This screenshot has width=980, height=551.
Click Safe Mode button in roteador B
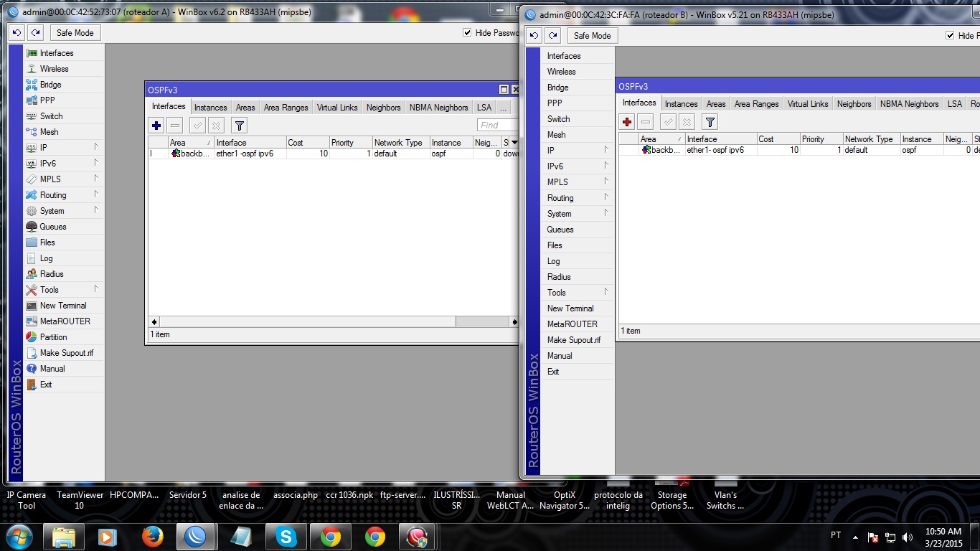click(x=593, y=36)
